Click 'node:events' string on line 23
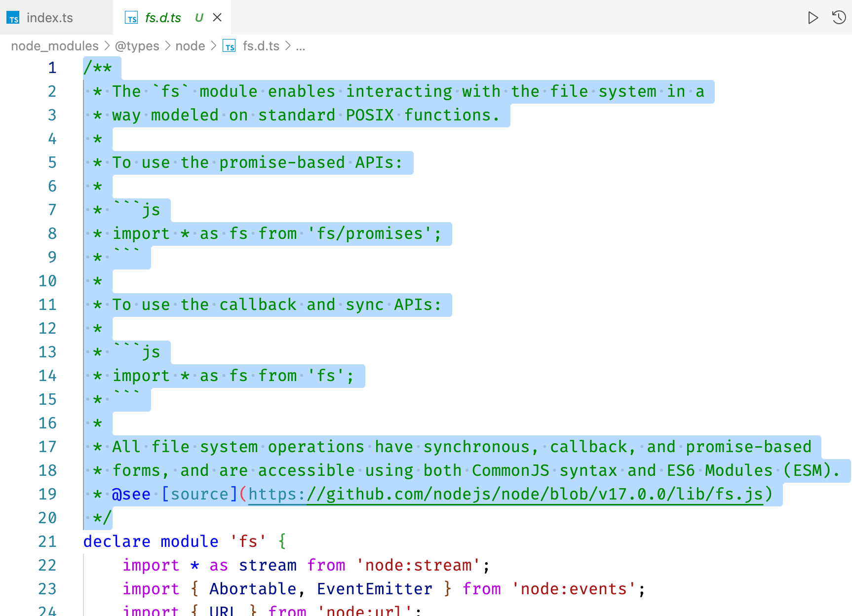Screen dimensions: 852x616 (x=574, y=589)
